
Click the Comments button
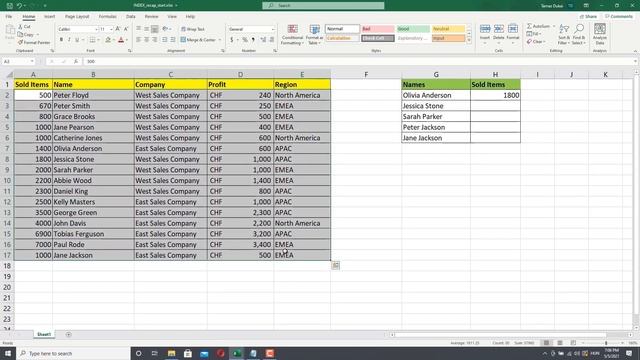pos(619,16)
